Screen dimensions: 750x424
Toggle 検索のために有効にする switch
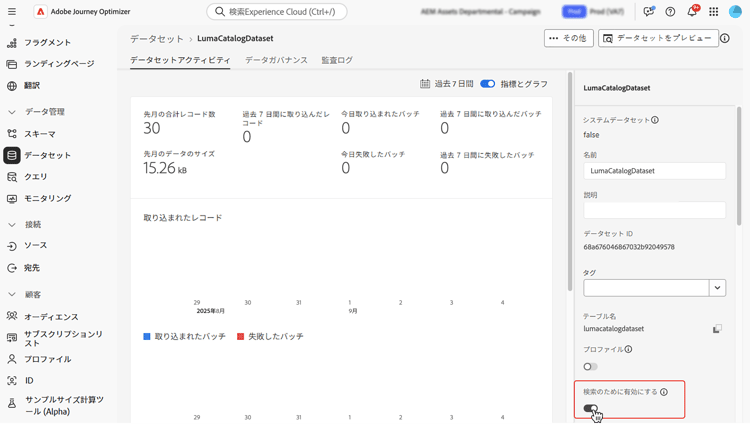(591, 408)
